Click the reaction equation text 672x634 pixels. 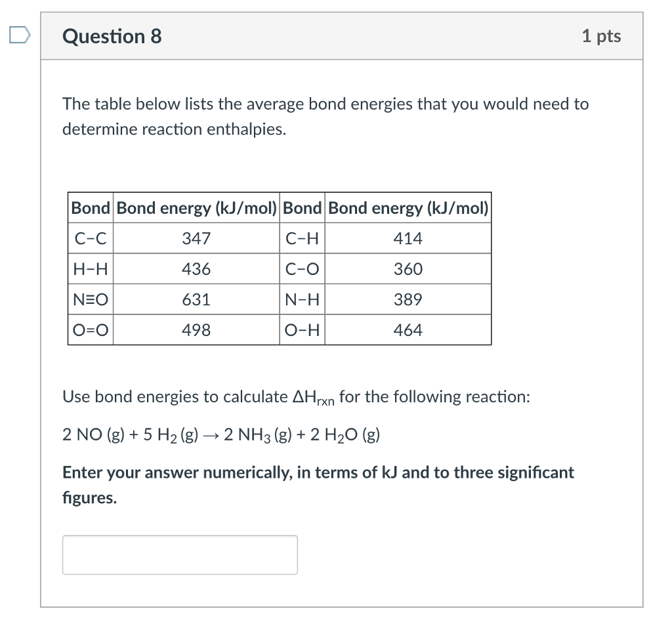click(x=220, y=434)
